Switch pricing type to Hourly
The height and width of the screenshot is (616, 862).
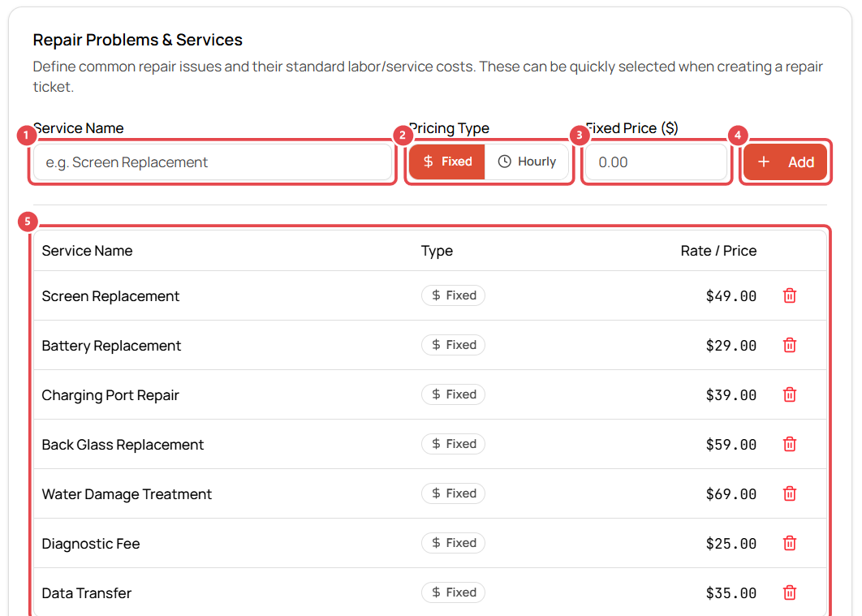click(527, 162)
